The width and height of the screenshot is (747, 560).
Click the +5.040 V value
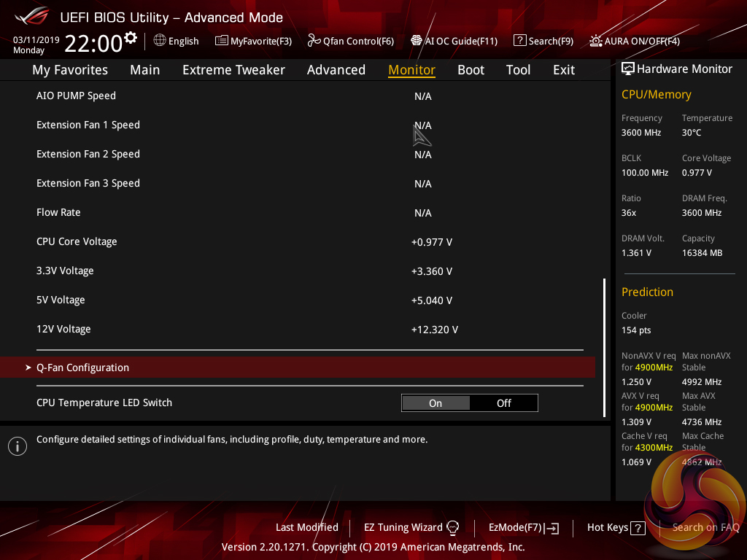point(432,300)
